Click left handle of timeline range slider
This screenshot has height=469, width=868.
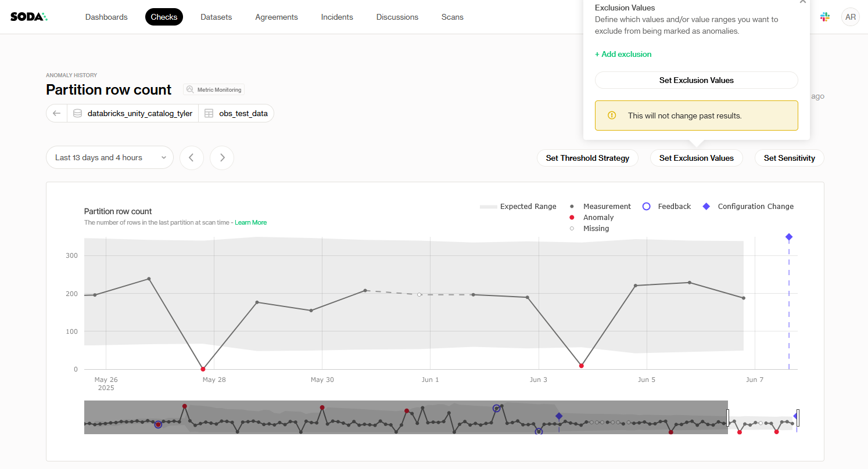[x=728, y=417]
